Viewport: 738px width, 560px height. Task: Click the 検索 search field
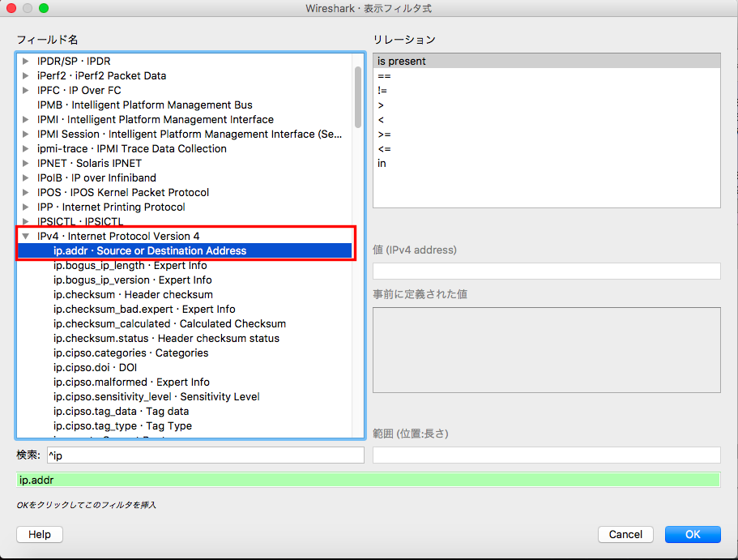click(x=206, y=455)
